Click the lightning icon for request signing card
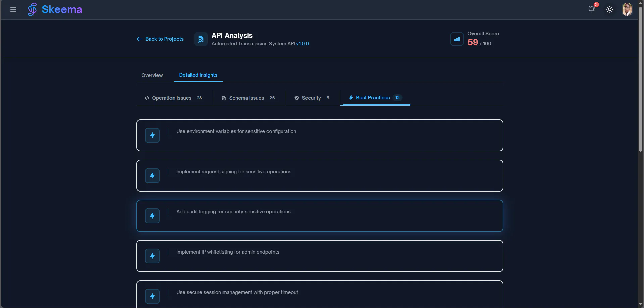The height and width of the screenshot is (308, 644). tap(152, 176)
